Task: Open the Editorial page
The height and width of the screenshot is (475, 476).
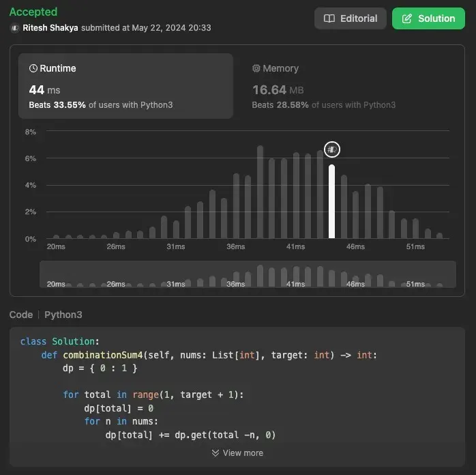Action: (x=351, y=18)
